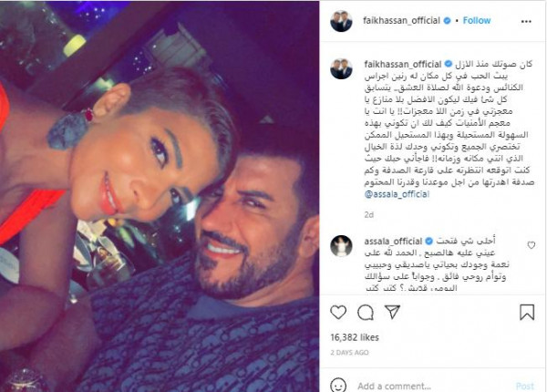View the 16,382 likes list
This screenshot has width=547, height=392.
(x=355, y=337)
